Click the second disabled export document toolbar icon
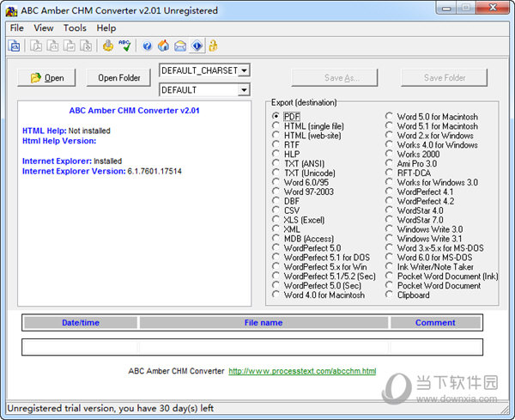 (52, 46)
